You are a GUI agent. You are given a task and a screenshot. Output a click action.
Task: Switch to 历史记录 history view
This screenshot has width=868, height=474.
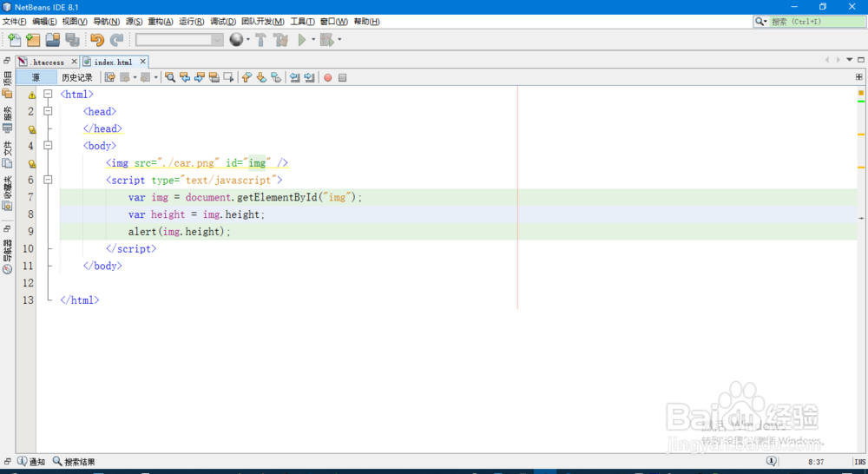coord(77,77)
